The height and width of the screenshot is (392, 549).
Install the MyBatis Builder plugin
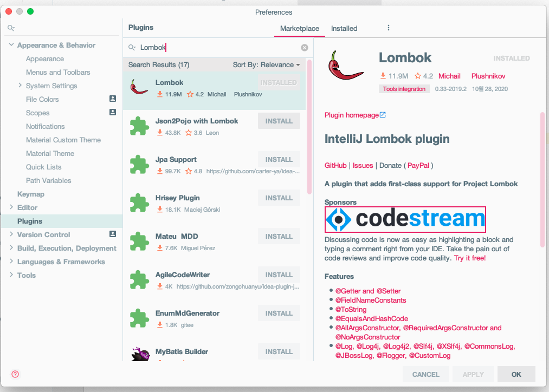tap(279, 352)
